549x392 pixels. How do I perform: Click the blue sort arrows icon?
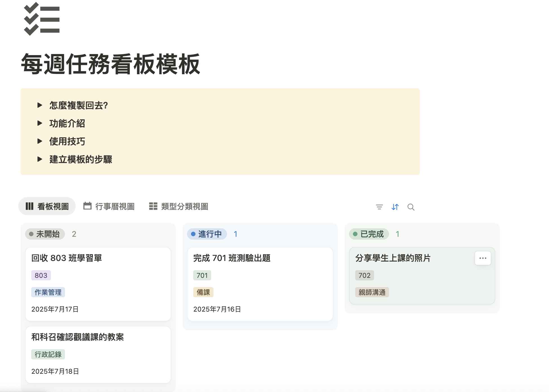395,207
